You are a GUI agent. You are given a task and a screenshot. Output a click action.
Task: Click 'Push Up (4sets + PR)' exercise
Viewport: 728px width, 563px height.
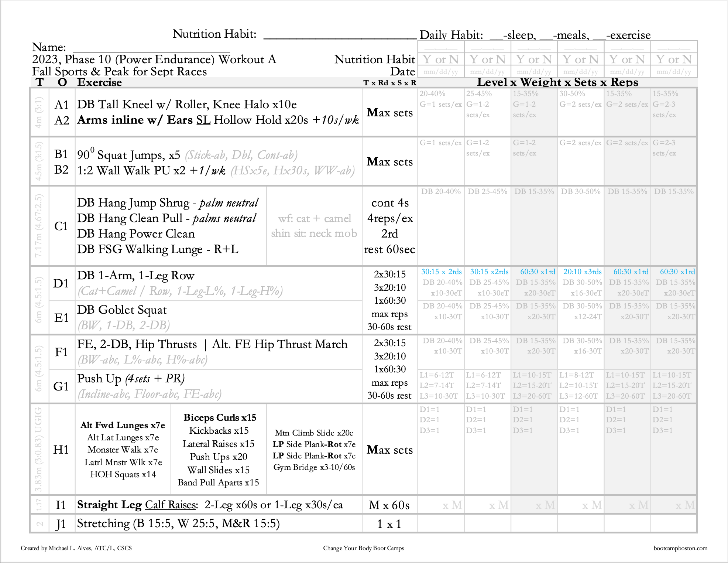[x=131, y=379]
